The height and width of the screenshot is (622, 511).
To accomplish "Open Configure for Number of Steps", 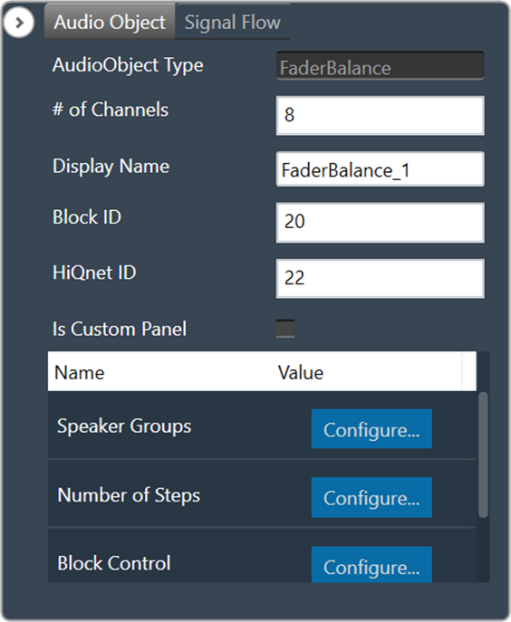I will tap(371, 497).
